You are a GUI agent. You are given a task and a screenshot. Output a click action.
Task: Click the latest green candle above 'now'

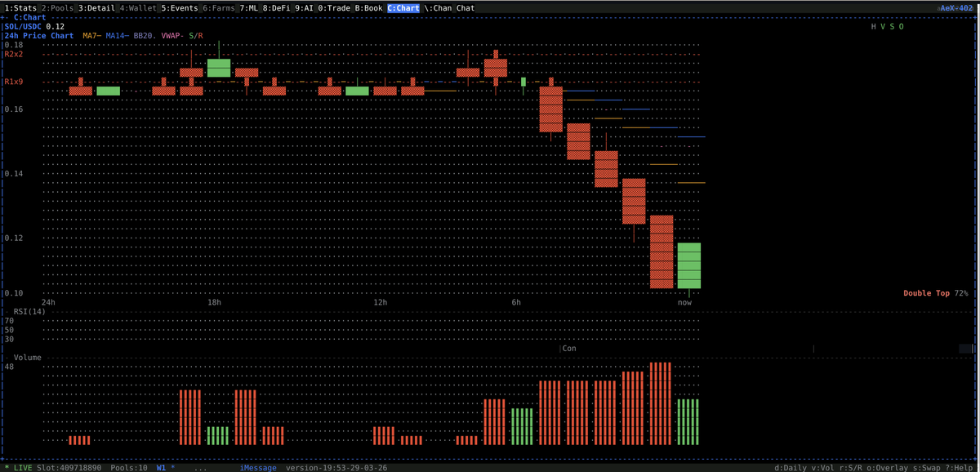click(689, 265)
